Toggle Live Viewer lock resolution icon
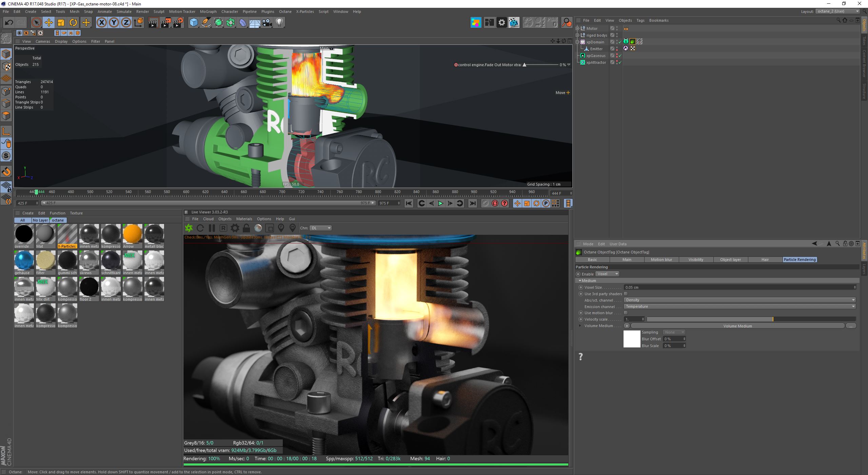Image resolution: width=868 pixels, height=475 pixels. tap(246, 228)
